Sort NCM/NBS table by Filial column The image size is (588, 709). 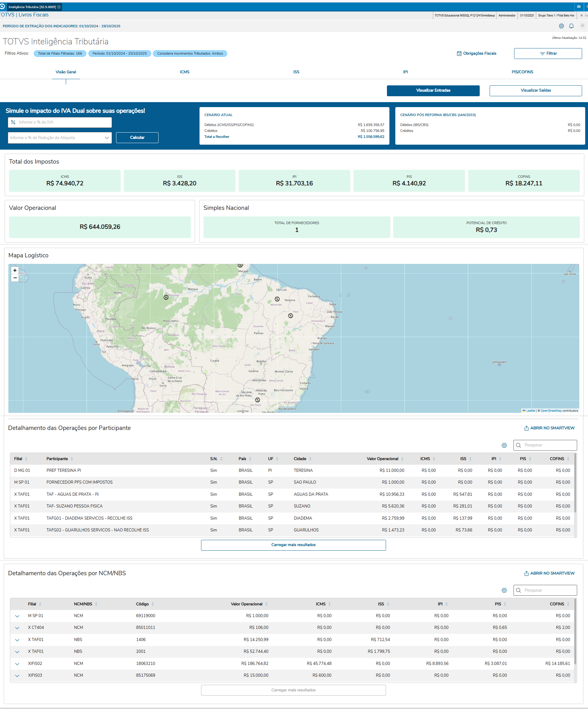point(40,604)
